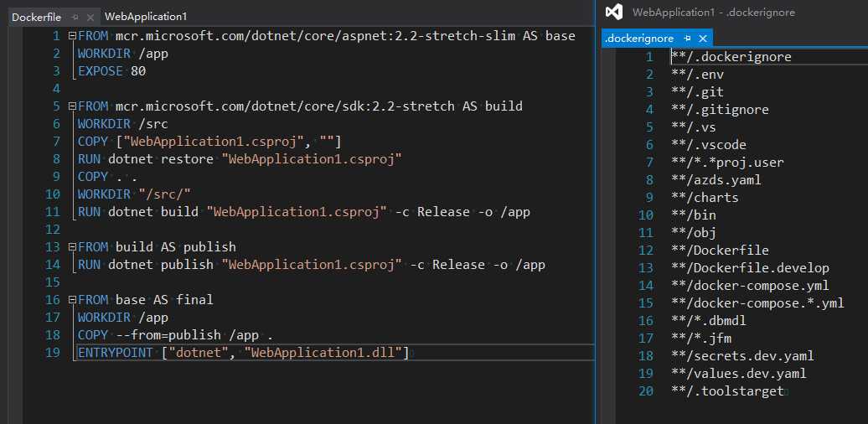The height and width of the screenshot is (424, 868).
Task: Click '**/secrets.dev.yaml' entry
Action: (742, 356)
